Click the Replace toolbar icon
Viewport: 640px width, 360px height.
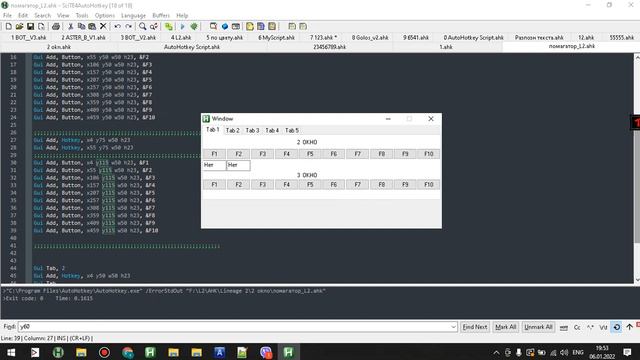point(153,27)
